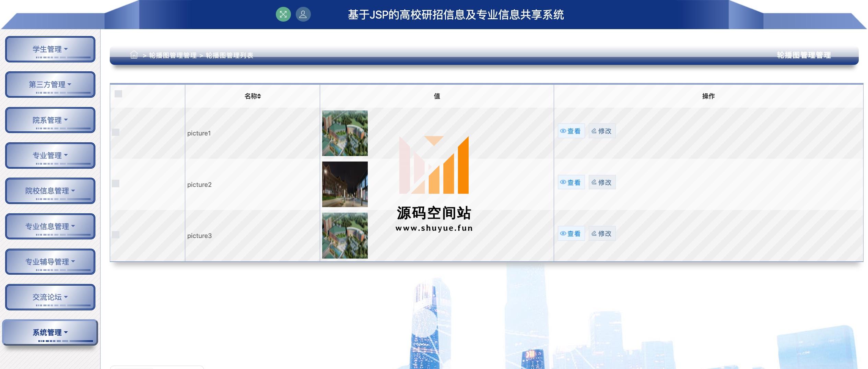
Task: Click the picture1 name cell
Action: (x=252, y=133)
